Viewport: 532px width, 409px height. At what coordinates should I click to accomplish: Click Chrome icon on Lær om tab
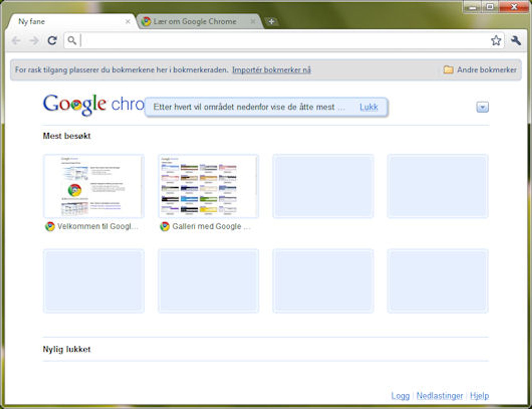[x=146, y=21]
